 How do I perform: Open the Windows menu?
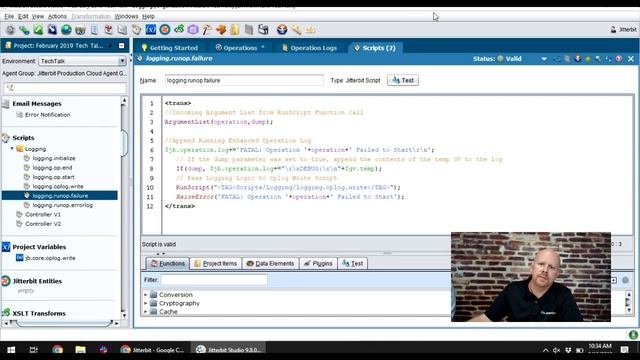pos(126,16)
